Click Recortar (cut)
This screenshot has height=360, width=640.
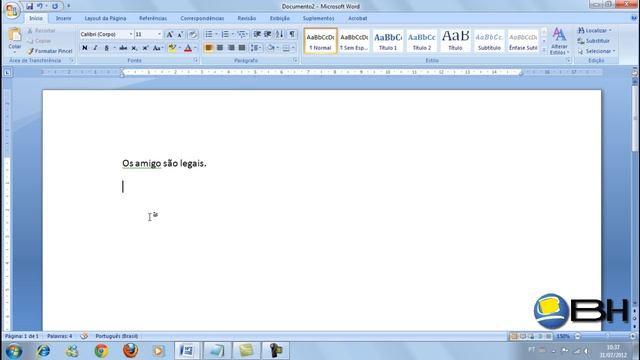click(x=41, y=31)
